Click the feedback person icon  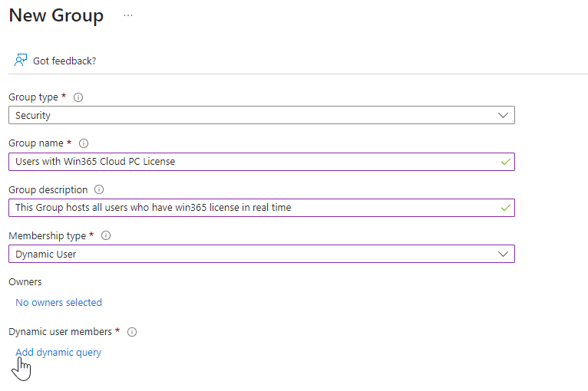tap(21, 60)
